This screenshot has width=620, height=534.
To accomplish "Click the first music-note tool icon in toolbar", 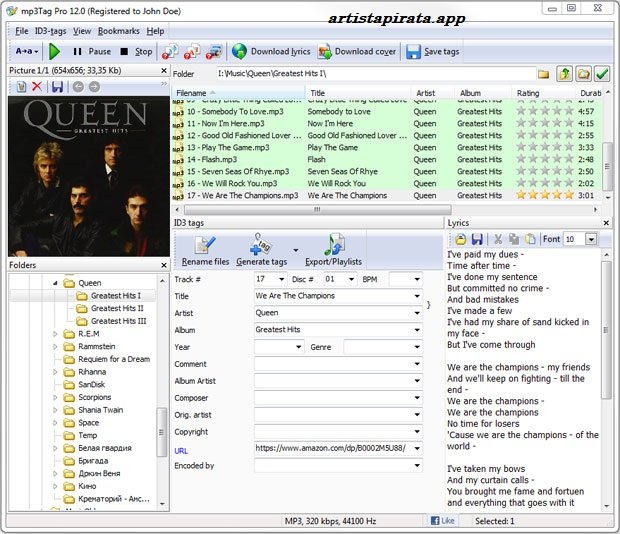I will (x=170, y=51).
